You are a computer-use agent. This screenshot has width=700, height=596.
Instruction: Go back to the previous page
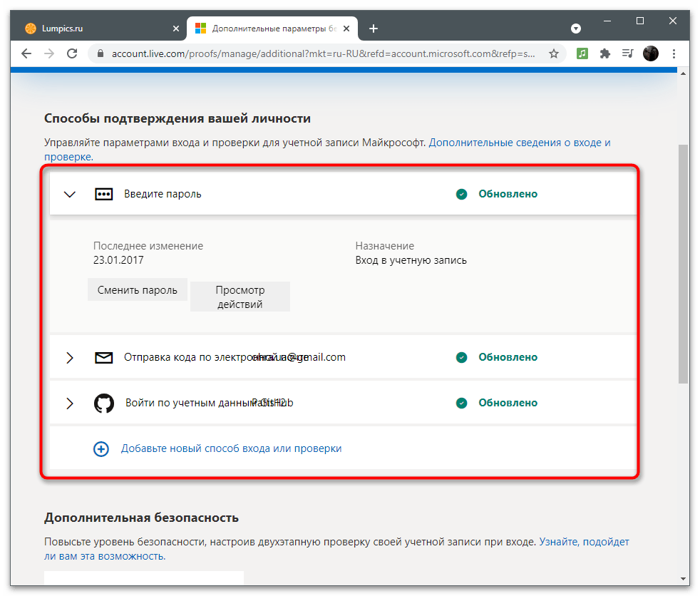tap(26, 53)
